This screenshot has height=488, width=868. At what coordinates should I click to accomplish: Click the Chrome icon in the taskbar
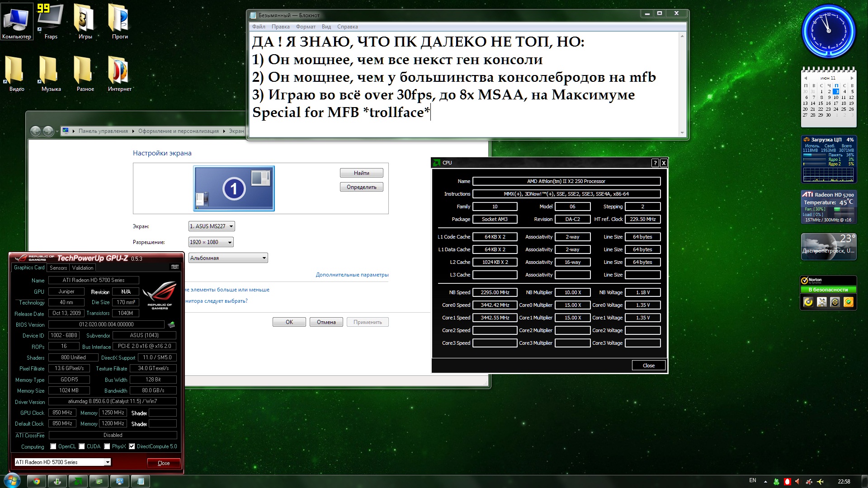click(x=37, y=481)
